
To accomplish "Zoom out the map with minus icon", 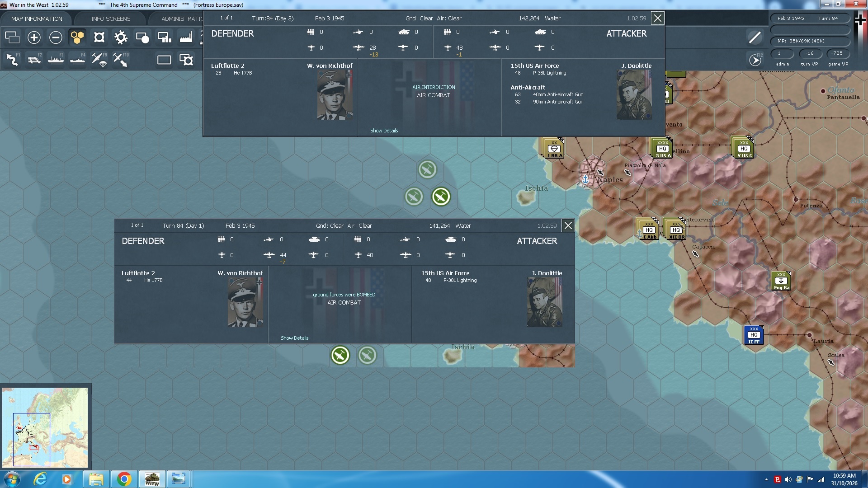I will (56, 38).
